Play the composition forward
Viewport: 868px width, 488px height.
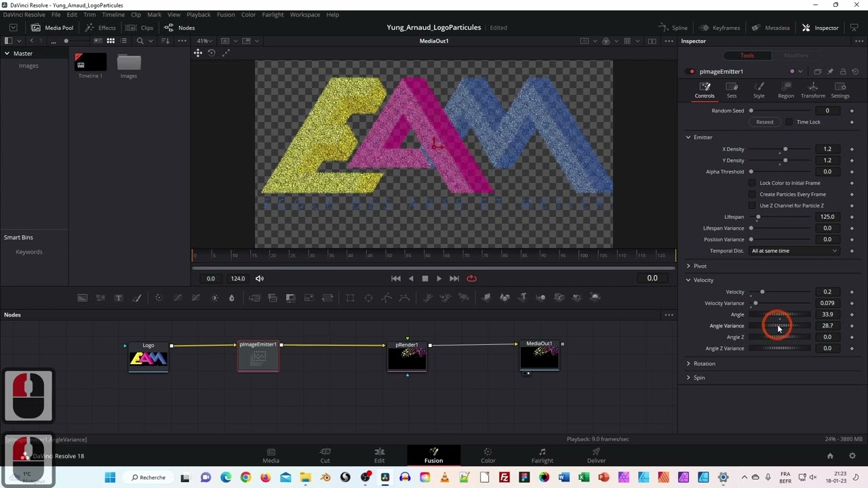(439, 279)
